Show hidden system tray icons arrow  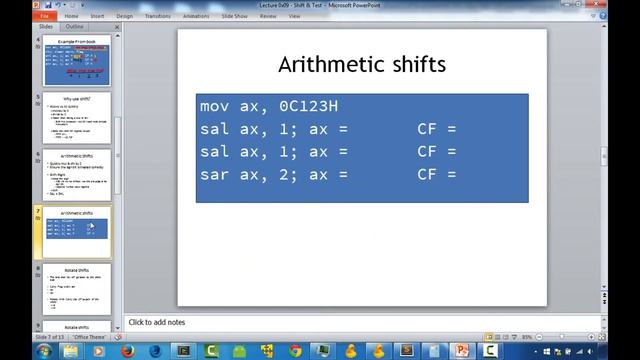point(536,351)
